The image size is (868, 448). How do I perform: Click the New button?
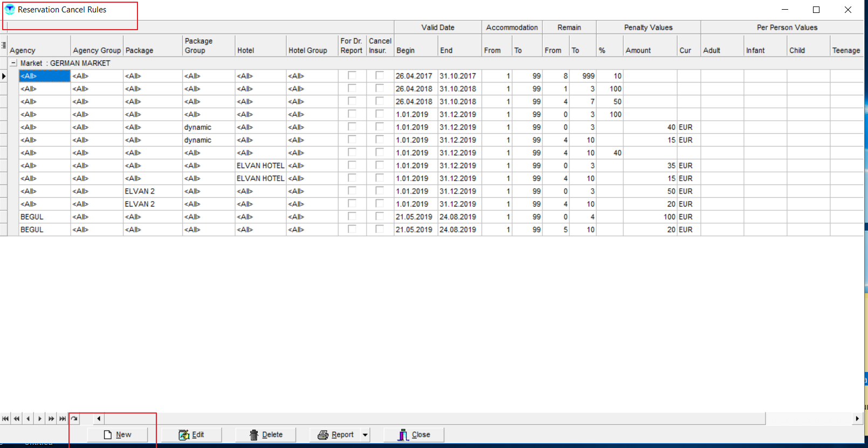(118, 435)
